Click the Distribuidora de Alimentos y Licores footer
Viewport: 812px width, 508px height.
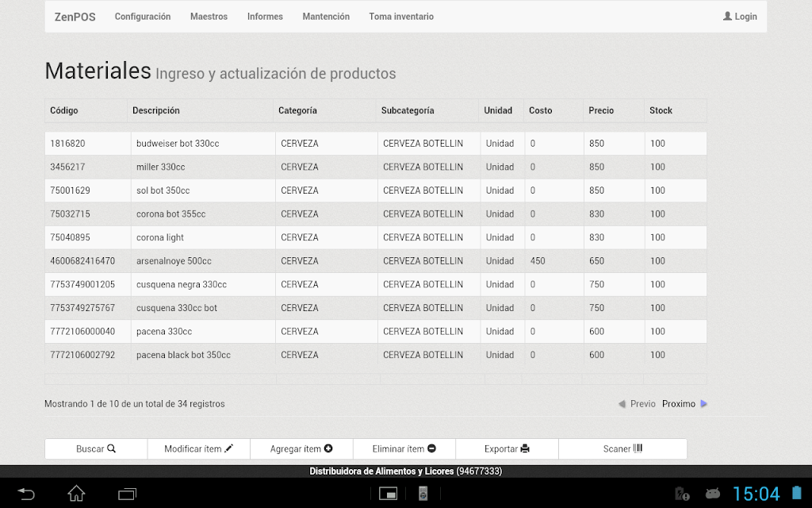pyautogui.click(x=405, y=471)
